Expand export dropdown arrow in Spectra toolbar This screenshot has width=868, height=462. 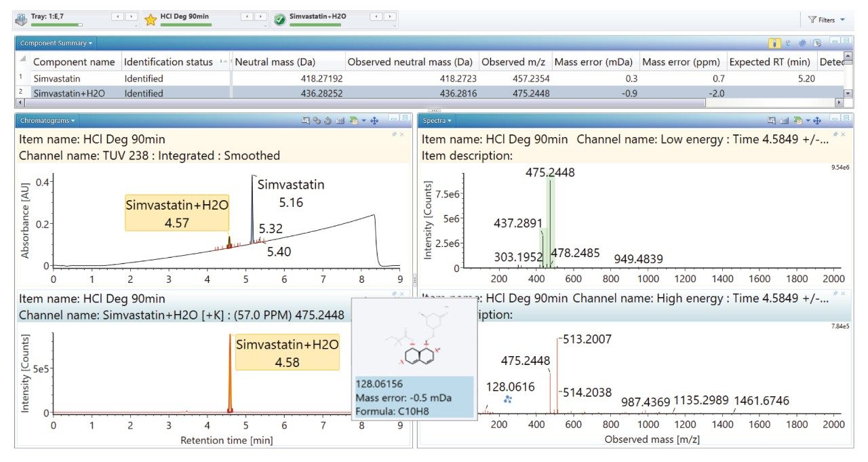(807, 120)
